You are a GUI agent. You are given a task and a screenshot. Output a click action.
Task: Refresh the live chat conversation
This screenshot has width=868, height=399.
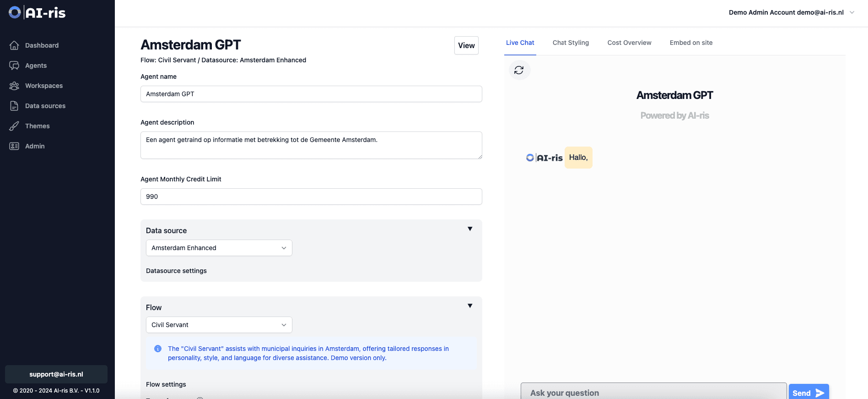(x=519, y=70)
